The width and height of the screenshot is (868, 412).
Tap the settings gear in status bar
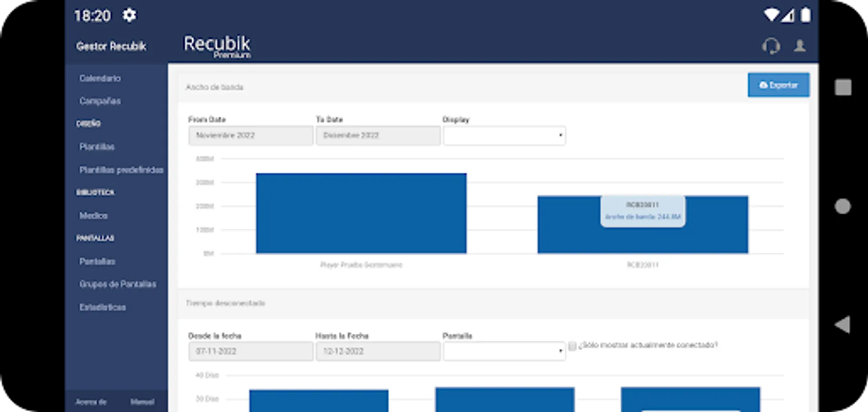point(129,16)
